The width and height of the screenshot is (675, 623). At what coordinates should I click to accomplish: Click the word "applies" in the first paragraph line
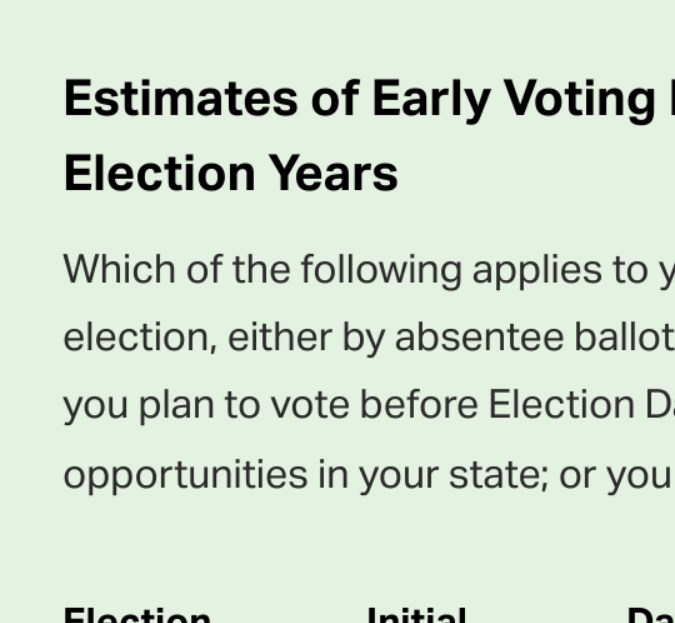534,270
